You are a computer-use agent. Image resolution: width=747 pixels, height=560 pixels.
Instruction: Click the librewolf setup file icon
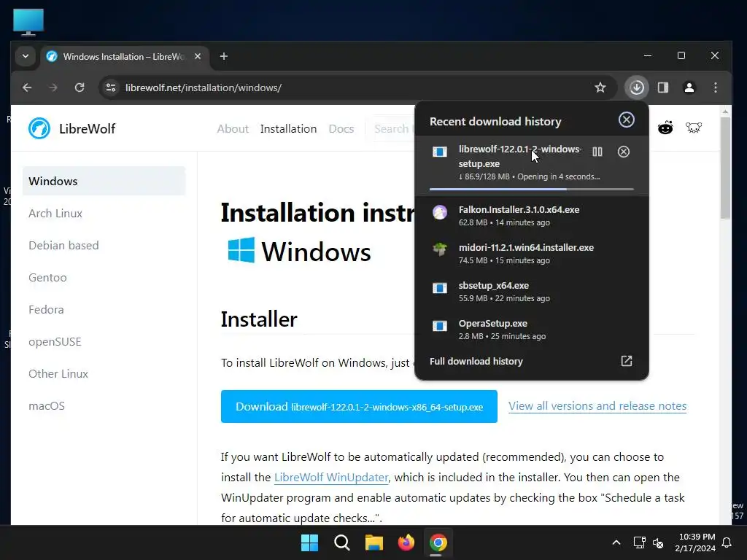pos(440,152)
